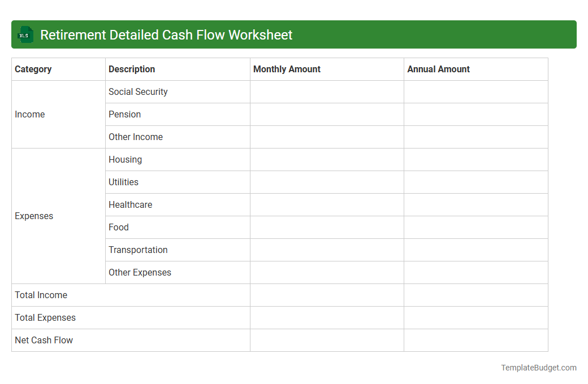
Task: Open the TemplateBudget.com link
Action: (x=538, y=368)
